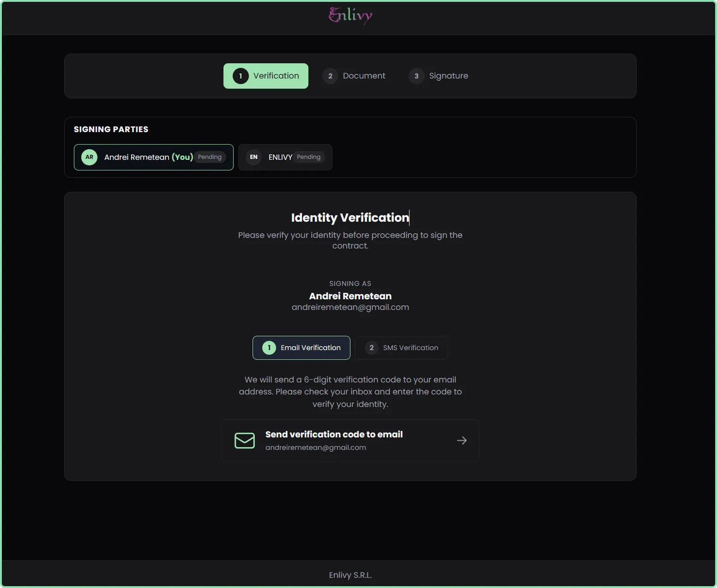Switch to the Email Verification tab

click(x=301, y=348)
